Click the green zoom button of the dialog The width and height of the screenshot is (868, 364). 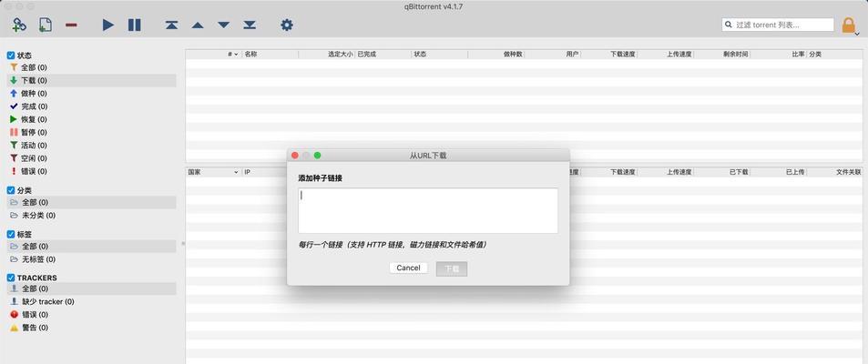(317, 156)
